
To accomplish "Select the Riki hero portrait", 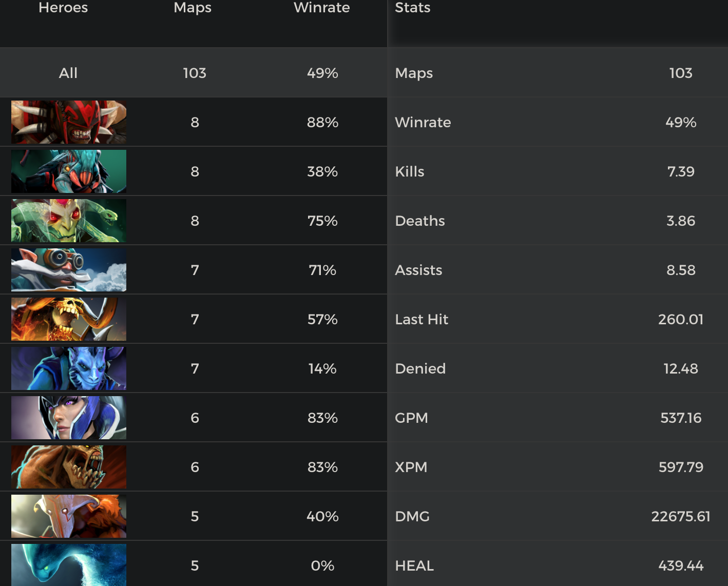I will (x=69, y=368).
